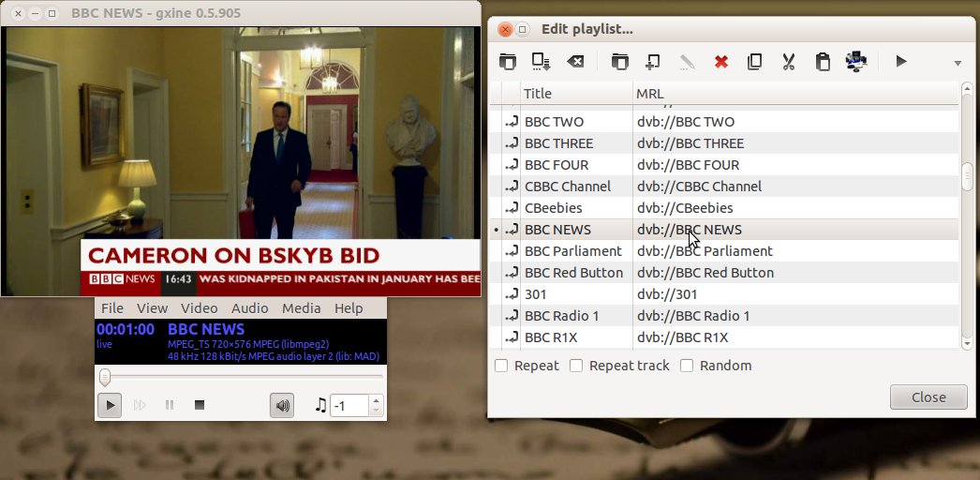Clear the playlist with the backspace-X icon
The height and width of the screenshot is (480, 980).
click(575, 61)
